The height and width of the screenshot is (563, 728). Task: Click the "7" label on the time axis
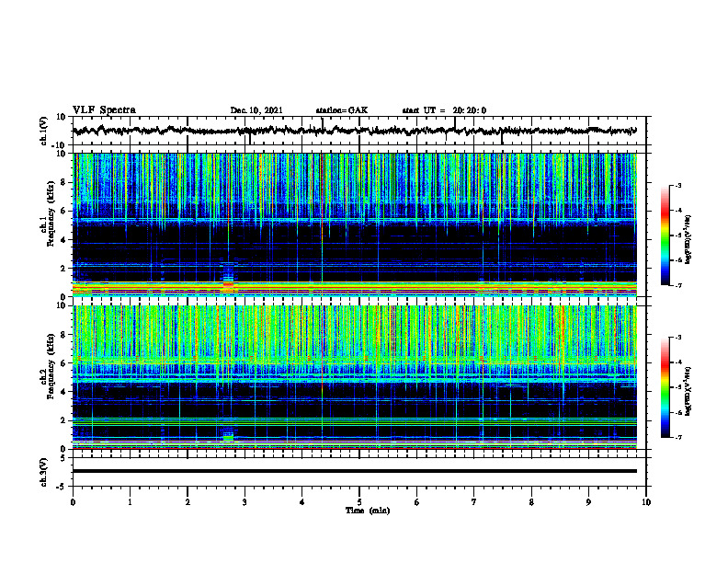[474, 502]
